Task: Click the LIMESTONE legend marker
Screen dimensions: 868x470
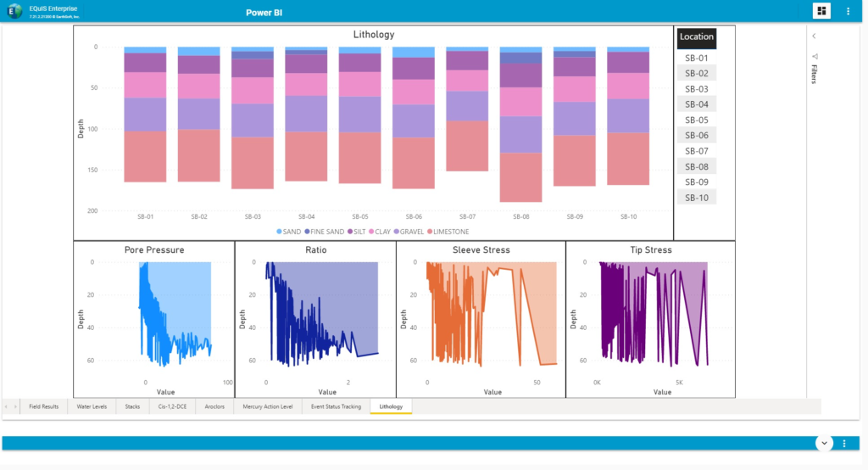Action: pos(430,232)
